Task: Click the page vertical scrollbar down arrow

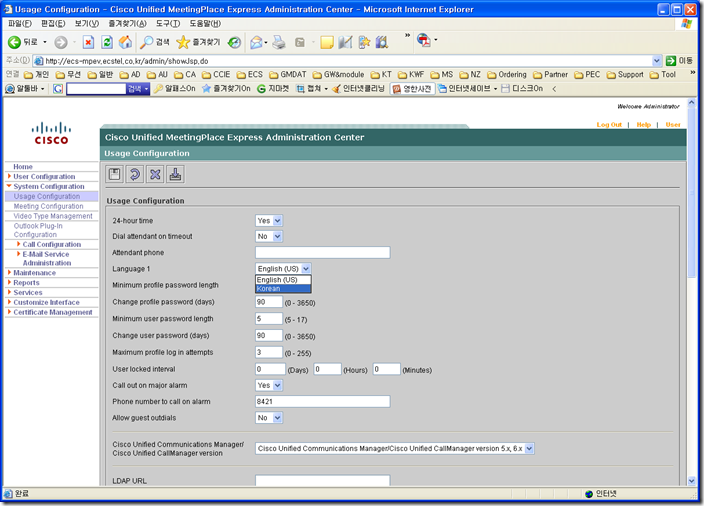Action: click(x=691, y=481)
